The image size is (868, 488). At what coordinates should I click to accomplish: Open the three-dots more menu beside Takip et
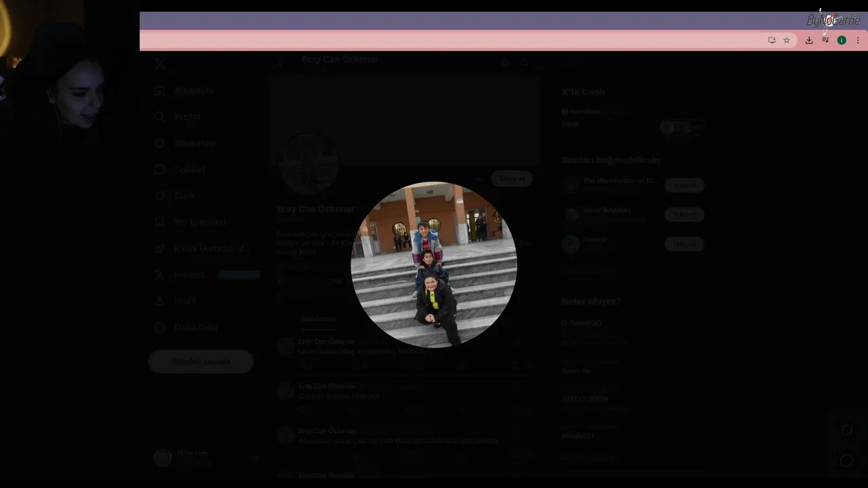(479, 178)
